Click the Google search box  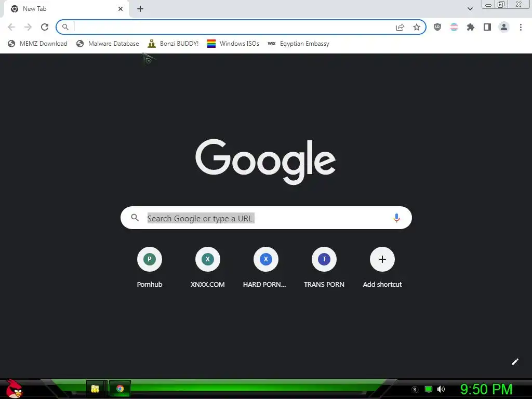coord(266,218)
